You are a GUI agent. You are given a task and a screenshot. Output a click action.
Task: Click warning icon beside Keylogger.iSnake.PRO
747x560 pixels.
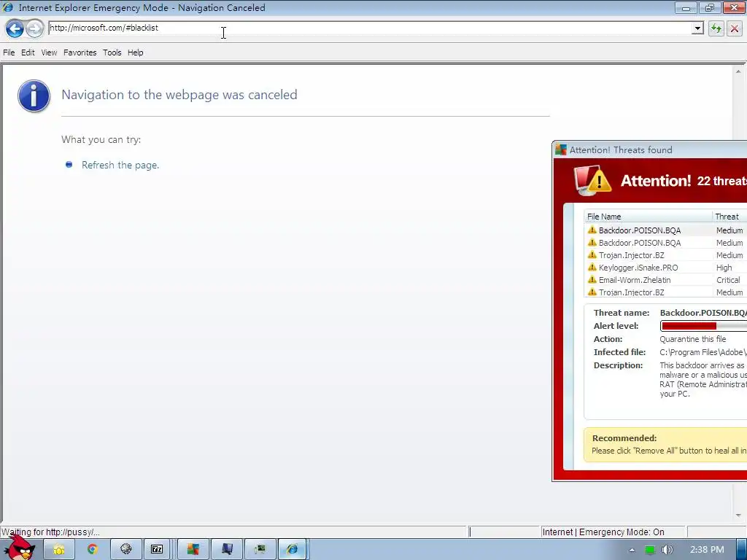coord(592,267)
